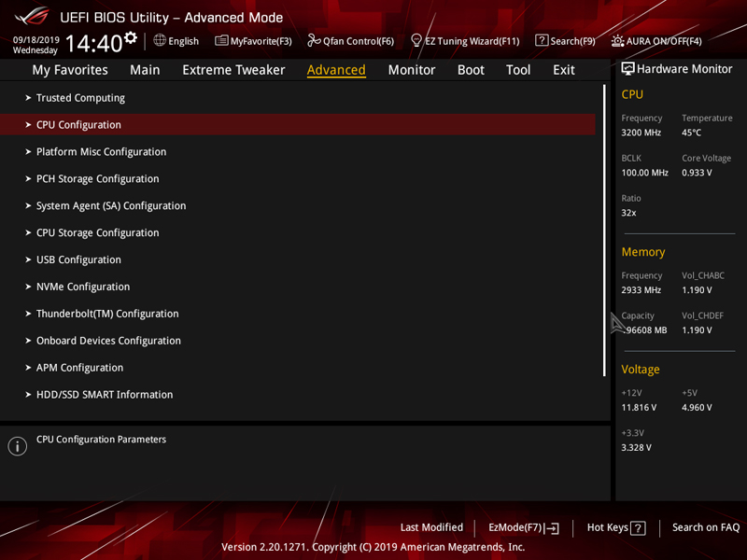Open Search on FAQ
This screenshot has height=560, width=747.
point(706,527)
